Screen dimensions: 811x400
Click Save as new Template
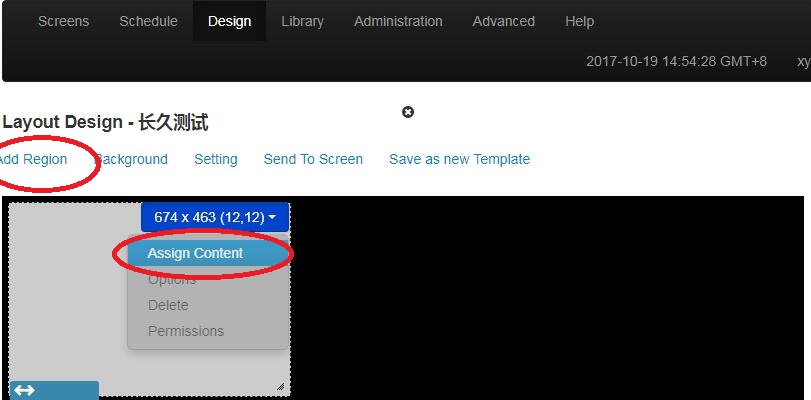pyautogui.click(x=459, y=159)
